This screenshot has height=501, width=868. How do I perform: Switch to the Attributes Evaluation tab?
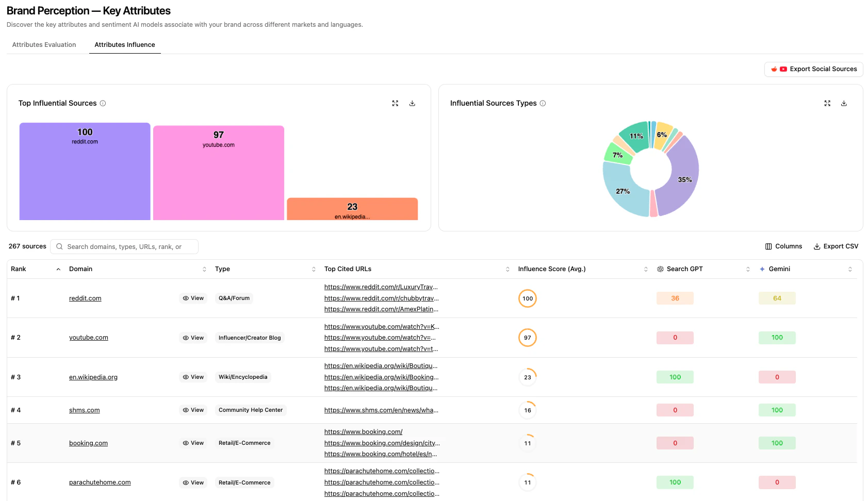point(44,45)
